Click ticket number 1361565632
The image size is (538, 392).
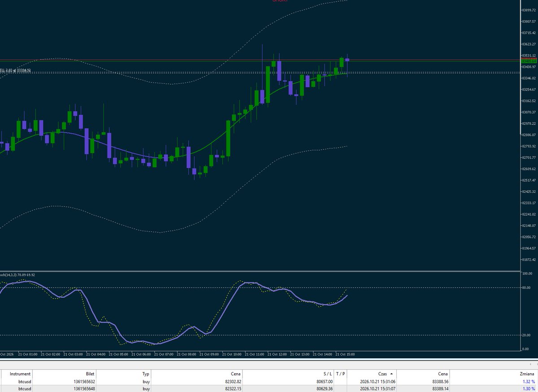[x=83, y=381]
